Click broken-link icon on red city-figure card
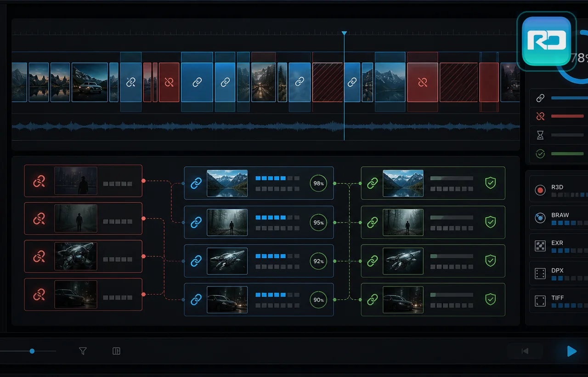Viewport: 588px width, 377px height. [39, 181]
